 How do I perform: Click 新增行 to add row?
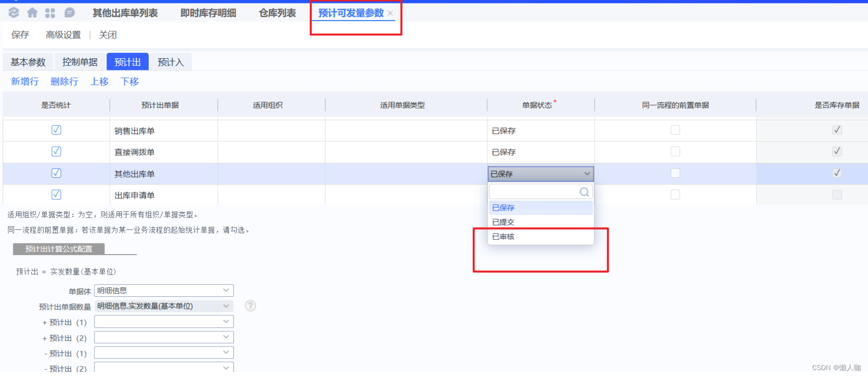25,81
